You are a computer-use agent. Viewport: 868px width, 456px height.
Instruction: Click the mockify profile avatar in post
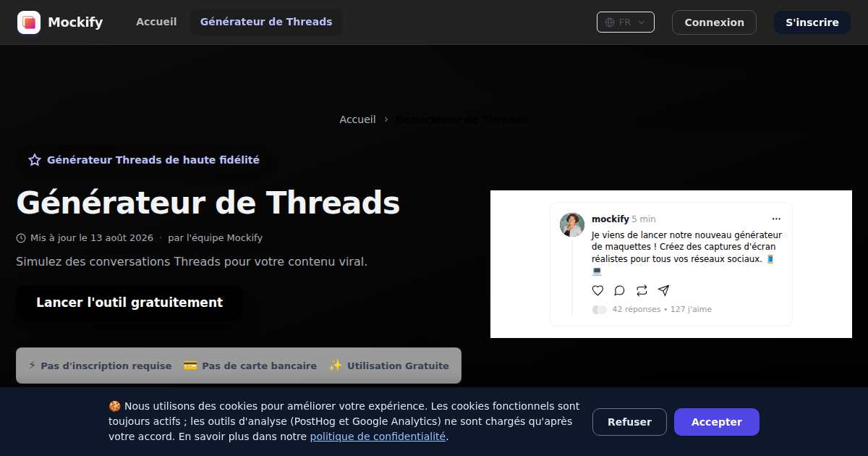572,224
